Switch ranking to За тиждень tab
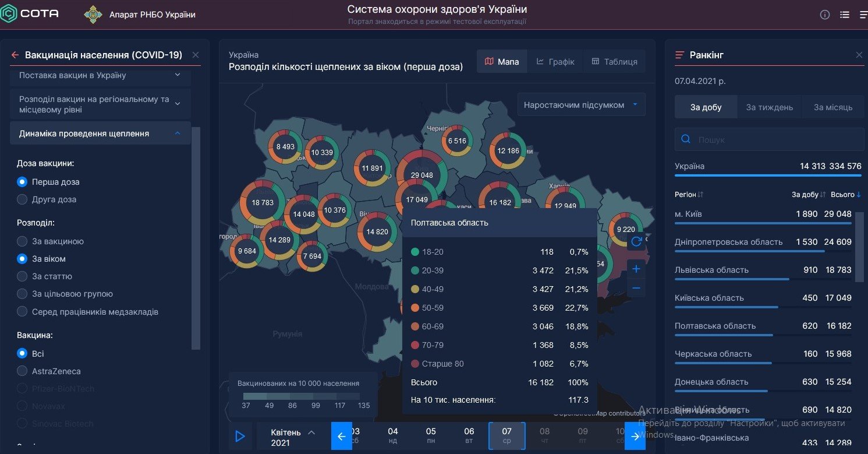Image resolution: width=868 pixels, height=454 pixels. click(769, 107)
